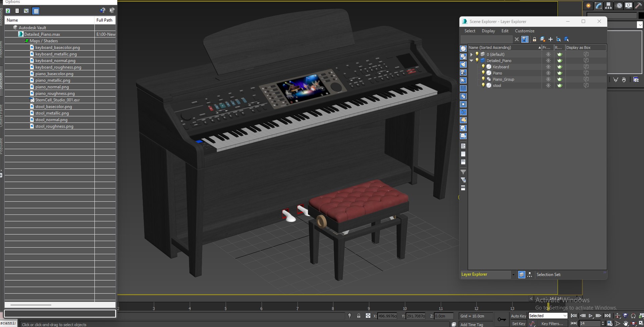644x327 pixels.
Task: Click the Refresh icon in Asset Tracking toolbar
Action: click(x=8, y=11)
